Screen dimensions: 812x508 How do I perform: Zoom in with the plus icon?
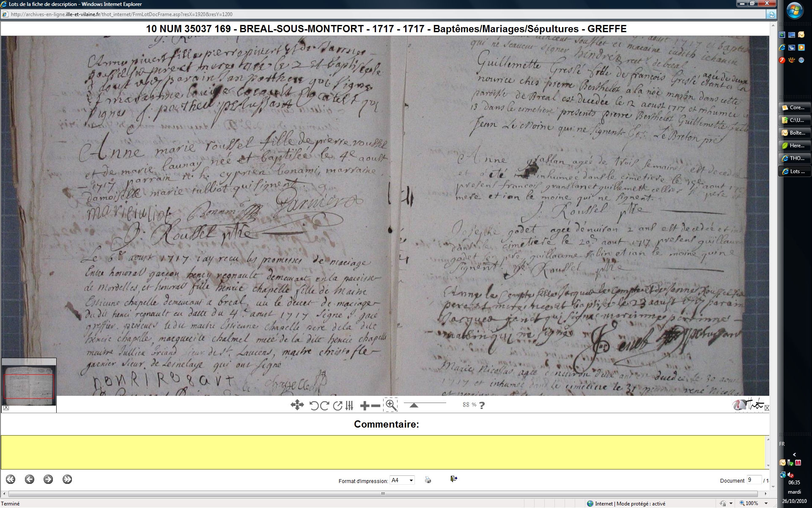(x=365, y=406)
